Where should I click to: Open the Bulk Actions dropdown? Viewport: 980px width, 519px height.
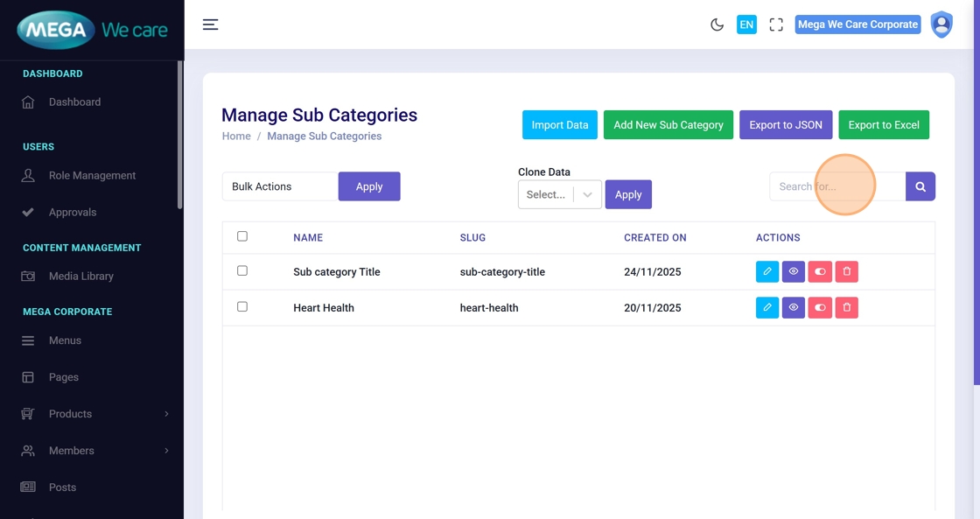(280, 186)
